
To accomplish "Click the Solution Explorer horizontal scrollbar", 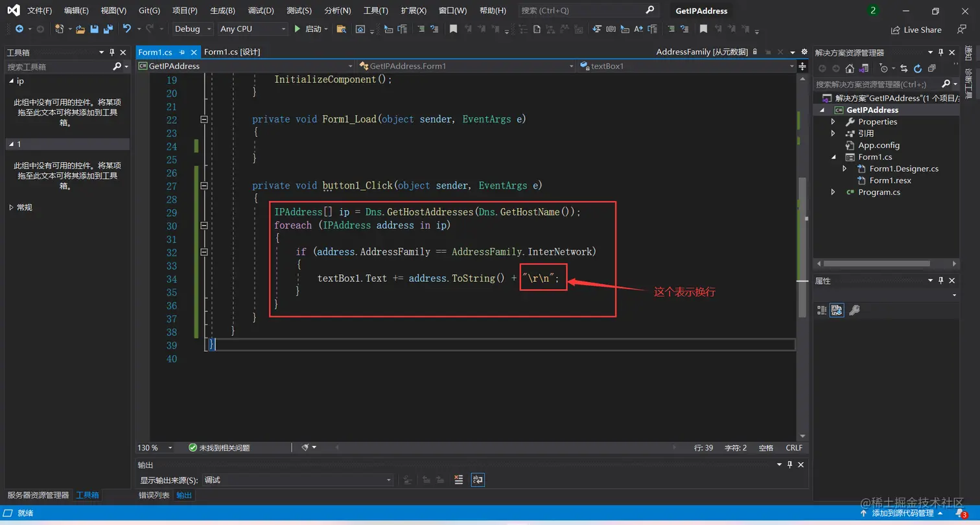I will point(875,264).
